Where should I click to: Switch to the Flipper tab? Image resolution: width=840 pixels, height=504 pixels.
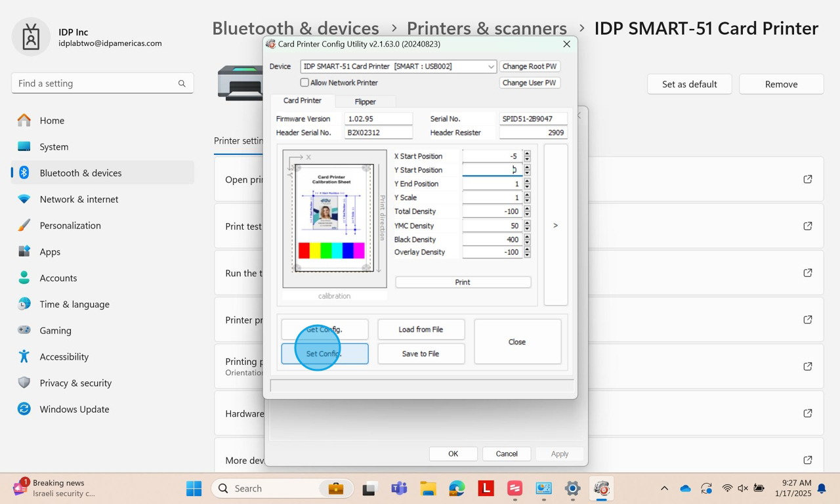[365, 102]
